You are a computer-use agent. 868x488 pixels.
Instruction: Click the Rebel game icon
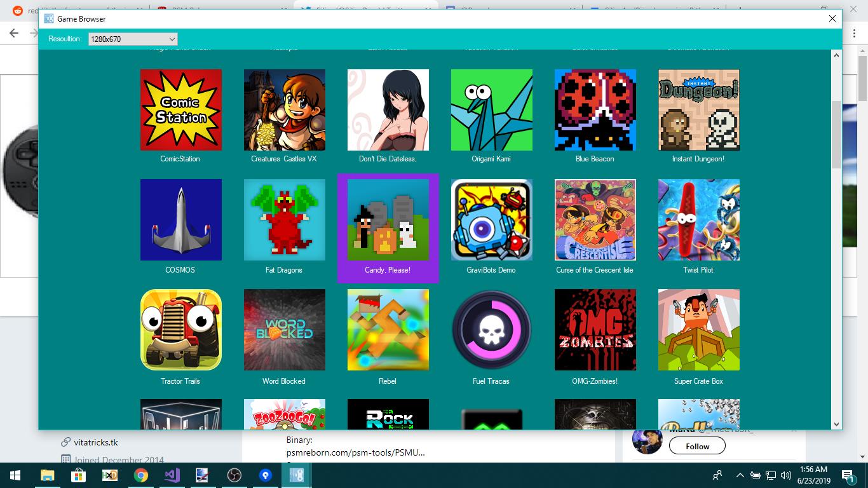pos(388,330)
